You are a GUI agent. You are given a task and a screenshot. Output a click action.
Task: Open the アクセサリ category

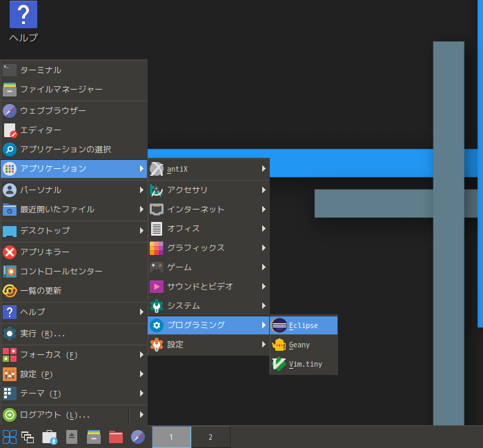tap(208, 190)
